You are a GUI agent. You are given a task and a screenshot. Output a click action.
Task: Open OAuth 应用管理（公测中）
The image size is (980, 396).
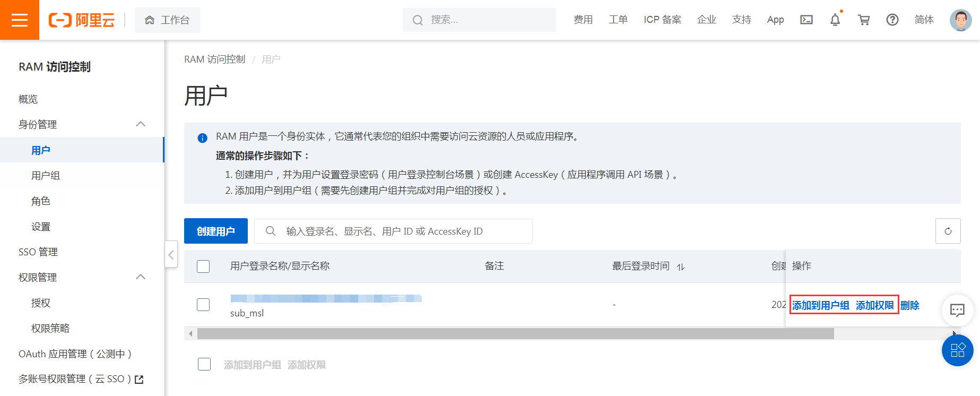(75, 354)
